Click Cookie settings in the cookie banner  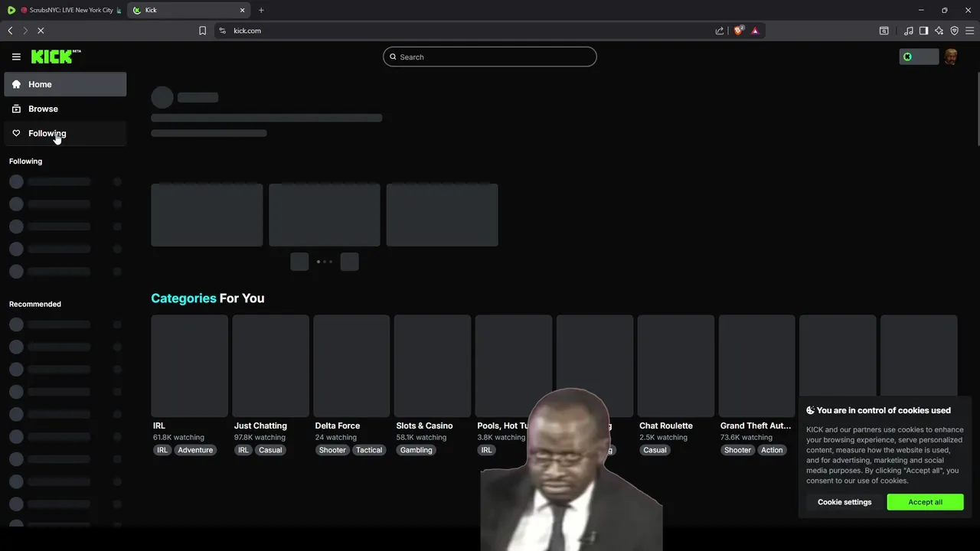(x=844, y=502)
